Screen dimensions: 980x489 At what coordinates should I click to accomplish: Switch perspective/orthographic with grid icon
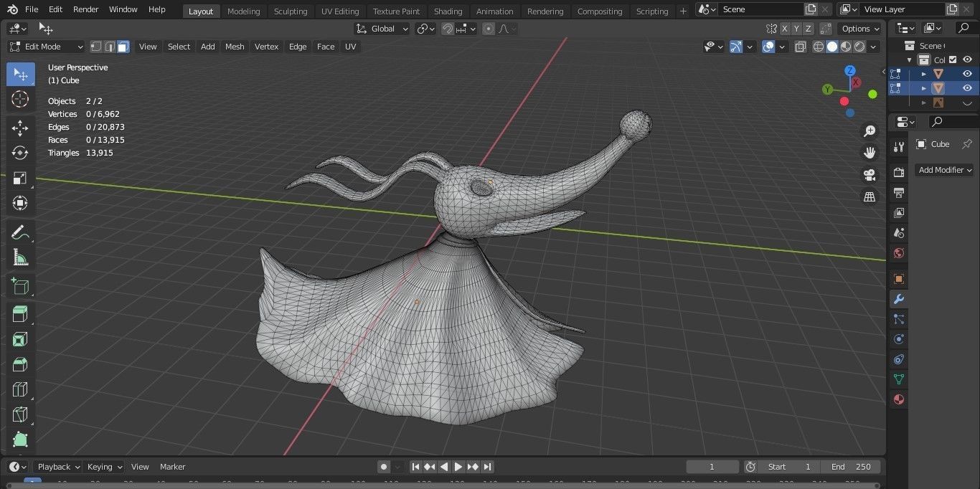tap(870, 196)
